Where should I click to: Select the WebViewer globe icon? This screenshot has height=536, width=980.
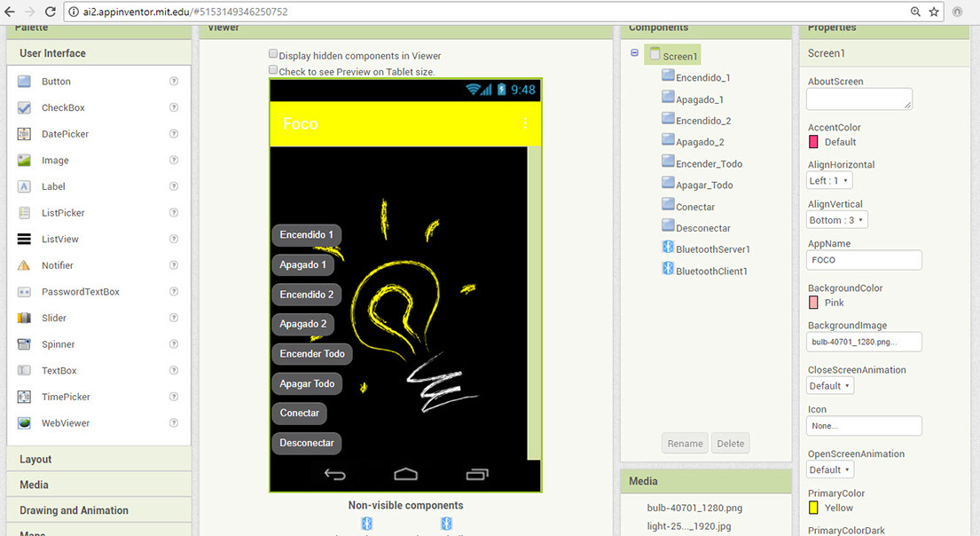point(24,422)
